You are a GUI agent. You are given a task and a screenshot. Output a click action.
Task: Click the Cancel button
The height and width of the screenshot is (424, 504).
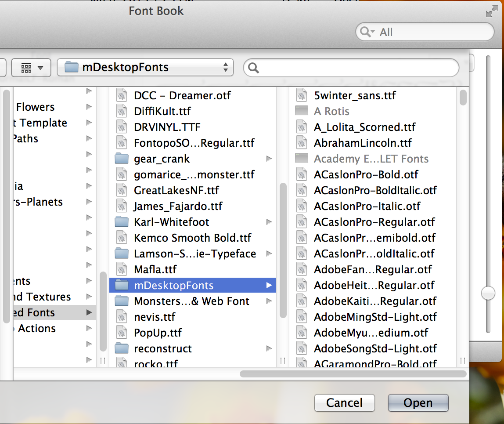click(345, 403)
